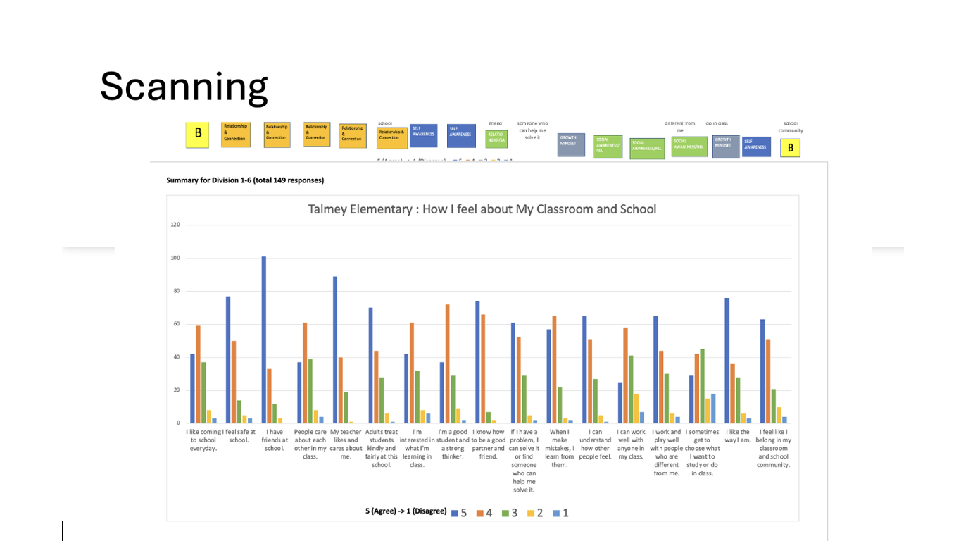This screenshot has height=541, width=980.
Task: Click the orange bar for "I'm a good student and a strong thinker"
Action: point(448,363)
